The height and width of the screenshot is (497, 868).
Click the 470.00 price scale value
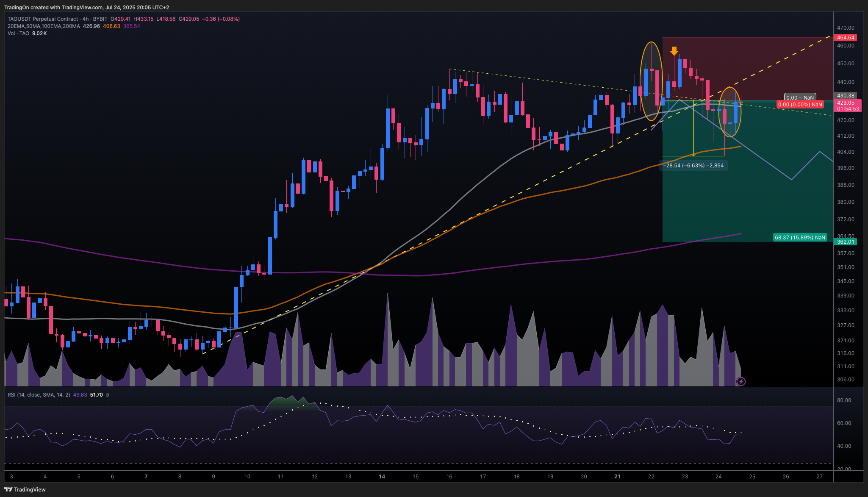(846, 28)
